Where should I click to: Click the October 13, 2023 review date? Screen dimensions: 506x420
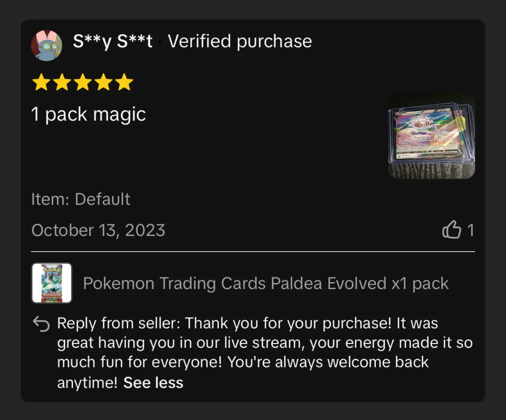pos(98,230)
